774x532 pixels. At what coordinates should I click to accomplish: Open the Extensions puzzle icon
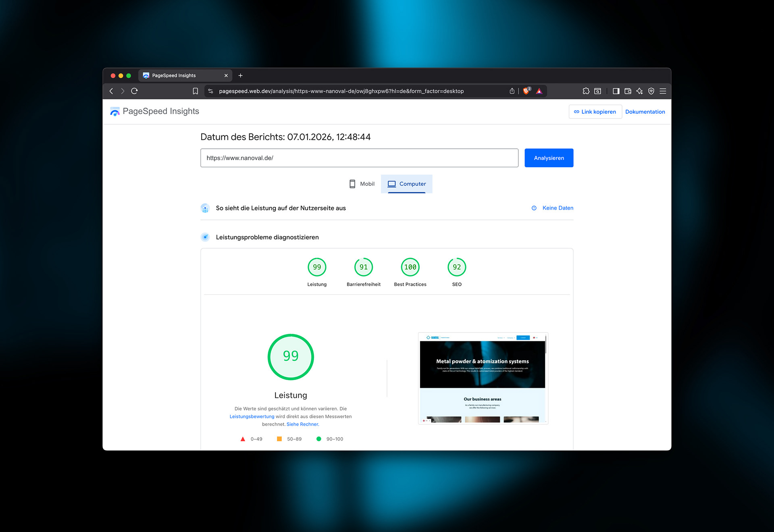(x=586, y=91)
